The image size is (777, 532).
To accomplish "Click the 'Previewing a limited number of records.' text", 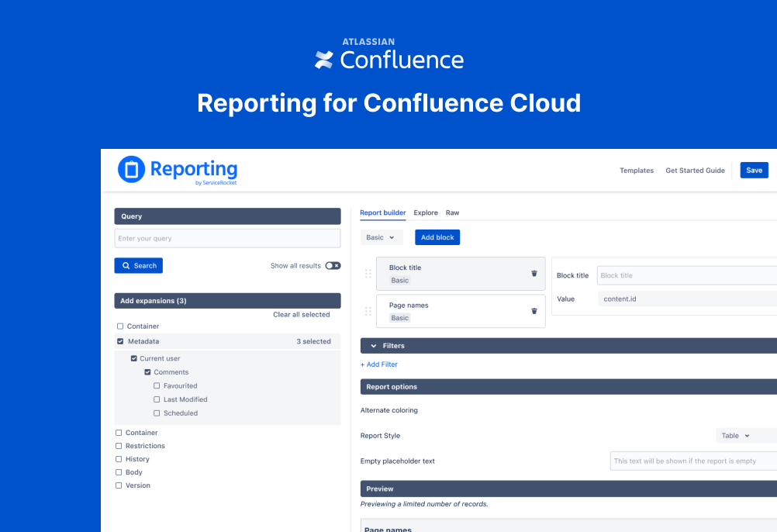I will (424, 504).
